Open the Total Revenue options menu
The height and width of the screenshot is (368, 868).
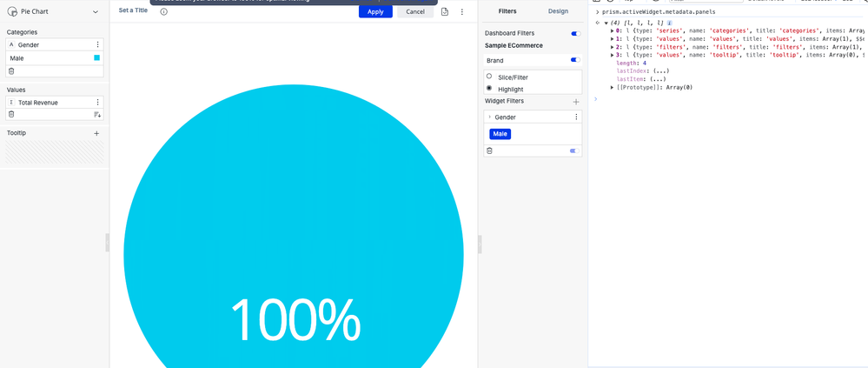[x=97, y=103]
